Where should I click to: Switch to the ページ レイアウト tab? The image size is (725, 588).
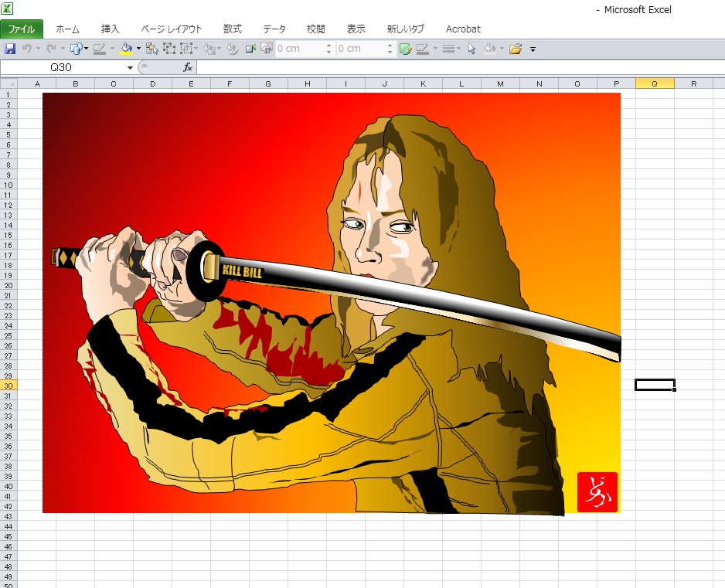(171, 29)
